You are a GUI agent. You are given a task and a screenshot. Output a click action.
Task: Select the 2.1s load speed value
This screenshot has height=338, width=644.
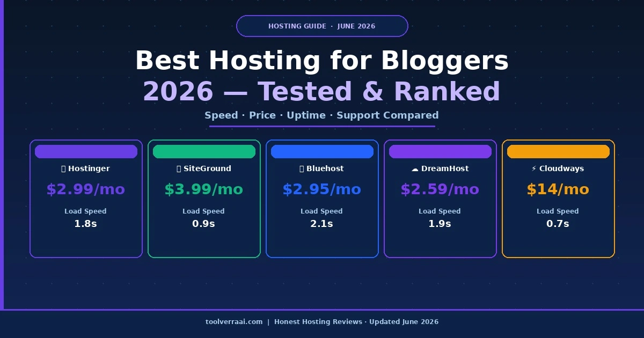[322, 224]
